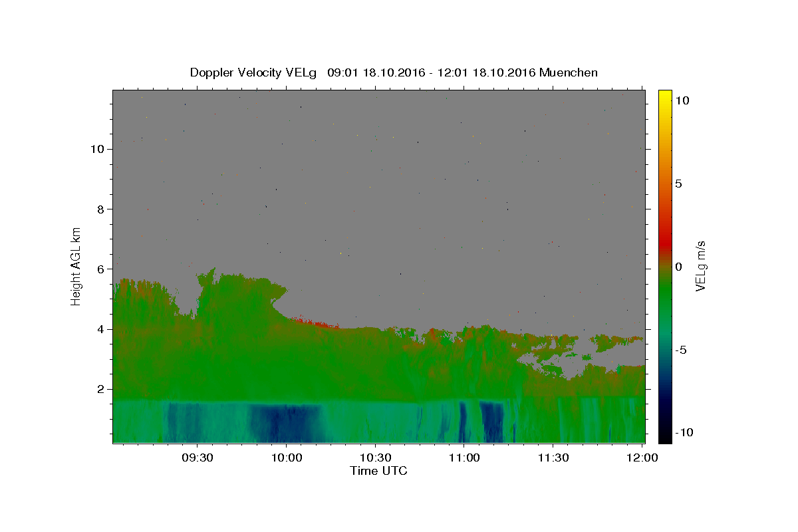Click the colorbar label -5

680,350
